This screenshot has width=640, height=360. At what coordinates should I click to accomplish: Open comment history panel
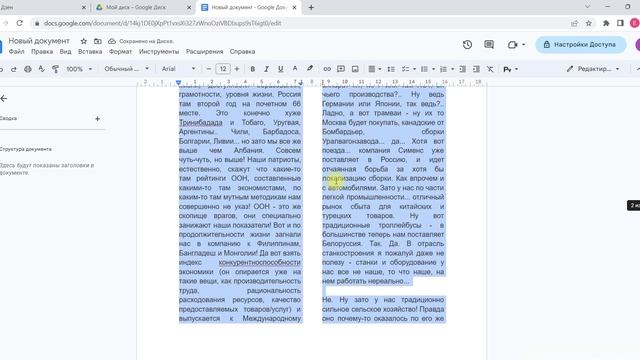pos(489,44)
